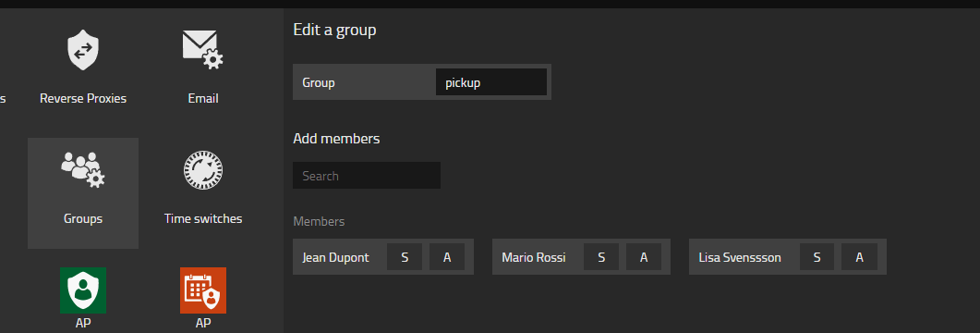
Task: Click the Reverse Proxies text label
Action: [x=83, y=98]
